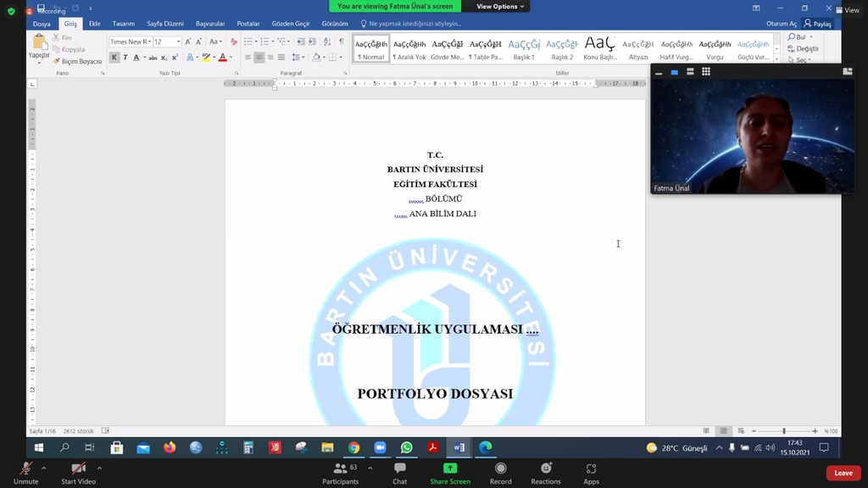Increase font size with grow font icon
The height and width of the screenshot is (488, 868).
[x=188, y=42]
